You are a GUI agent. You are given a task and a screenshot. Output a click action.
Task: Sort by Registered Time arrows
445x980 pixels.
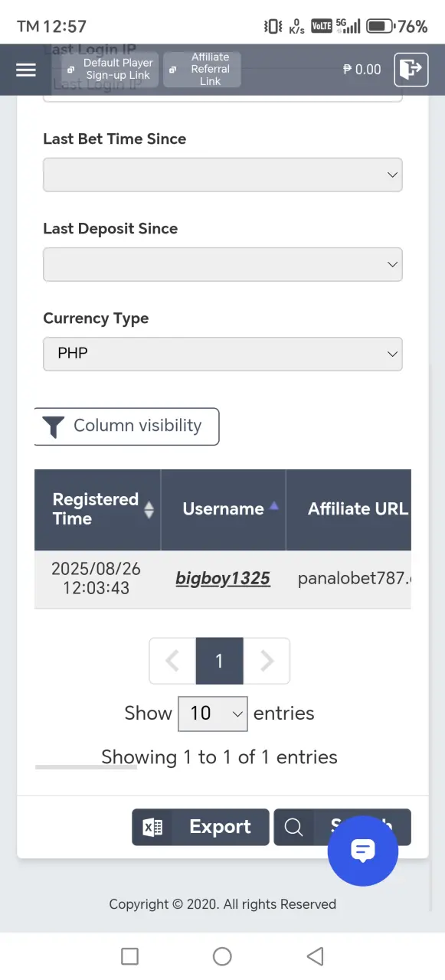[x=149, y=509]
